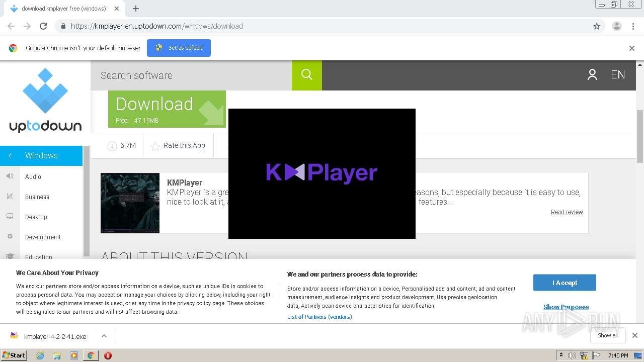The image size is (644, 362).
Task: Click the Chrome taskbar icon
Action: coord(91,355)
